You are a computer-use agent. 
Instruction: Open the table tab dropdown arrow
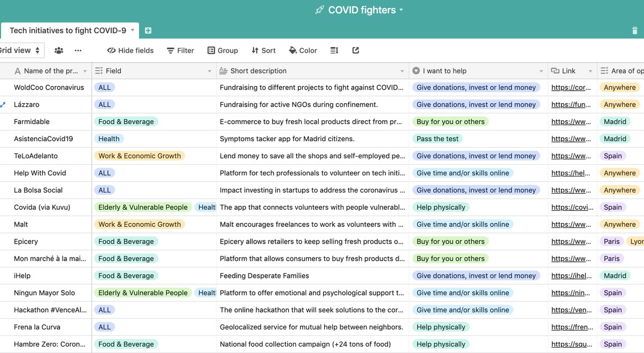pos(133,31)
